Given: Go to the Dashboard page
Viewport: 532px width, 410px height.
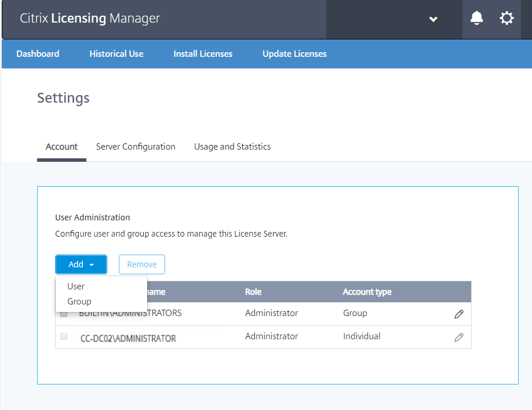Looking at the screenshot, I should 38,54.
